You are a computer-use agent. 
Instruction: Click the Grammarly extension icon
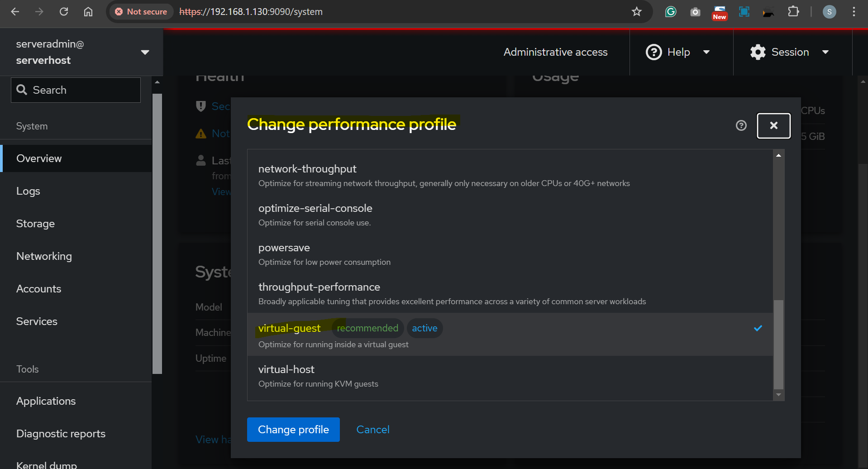coord(670,12)
